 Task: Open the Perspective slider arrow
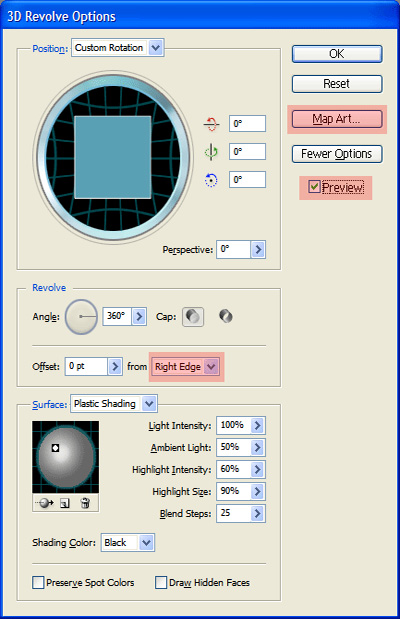tap(258, 249)
